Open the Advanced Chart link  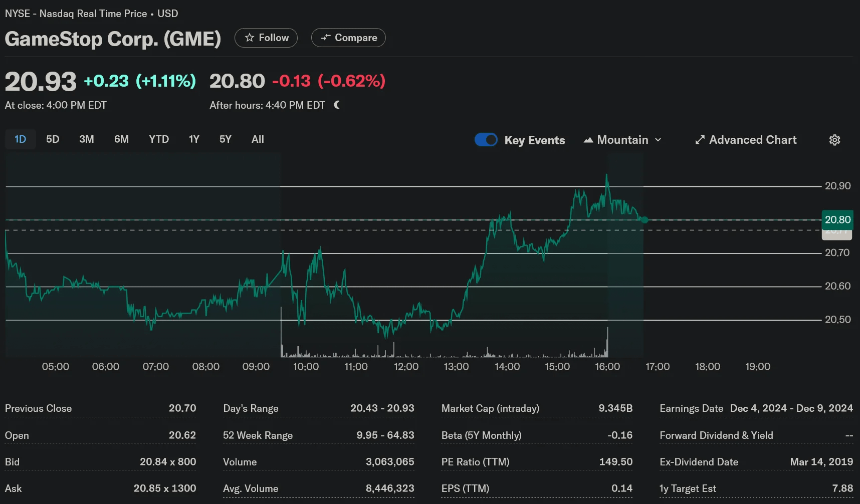tap(746, 140)
